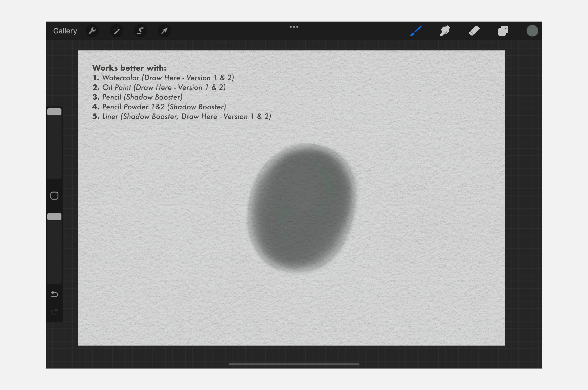Select the Brush paint tool
The width and height of the screenshot is (588, 390).
tap(416, 31)
